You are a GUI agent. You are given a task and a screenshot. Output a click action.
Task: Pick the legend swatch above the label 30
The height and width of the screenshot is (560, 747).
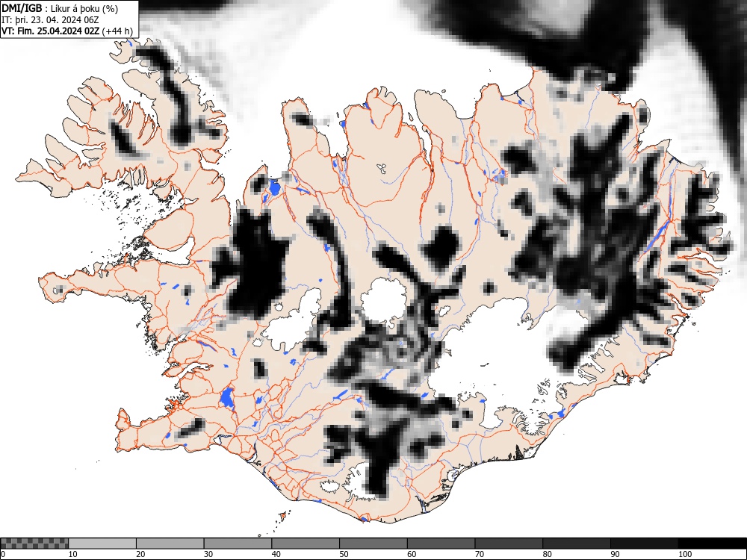click(x=238, y=544)
